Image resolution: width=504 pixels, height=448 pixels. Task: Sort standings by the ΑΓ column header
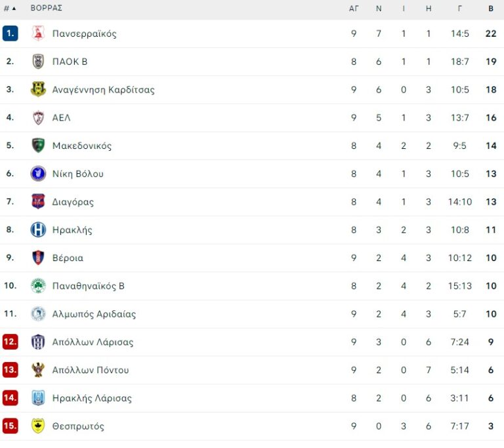tap(354, 9)
